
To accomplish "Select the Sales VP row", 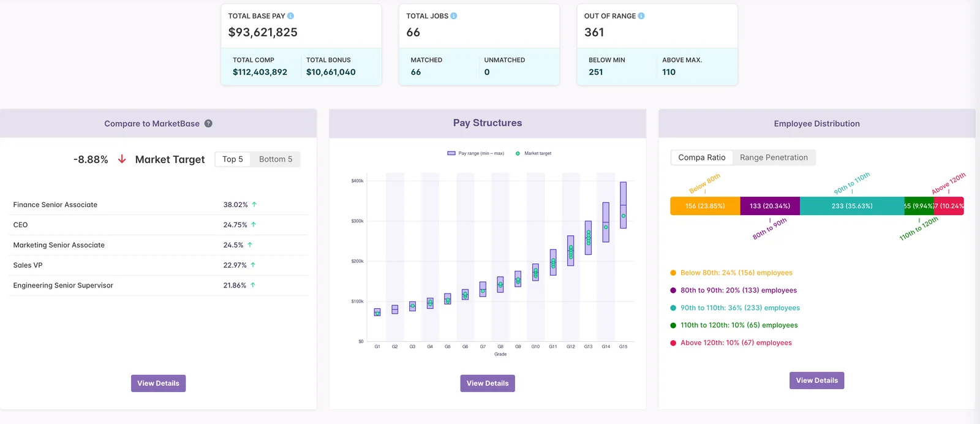I will 158,265.
